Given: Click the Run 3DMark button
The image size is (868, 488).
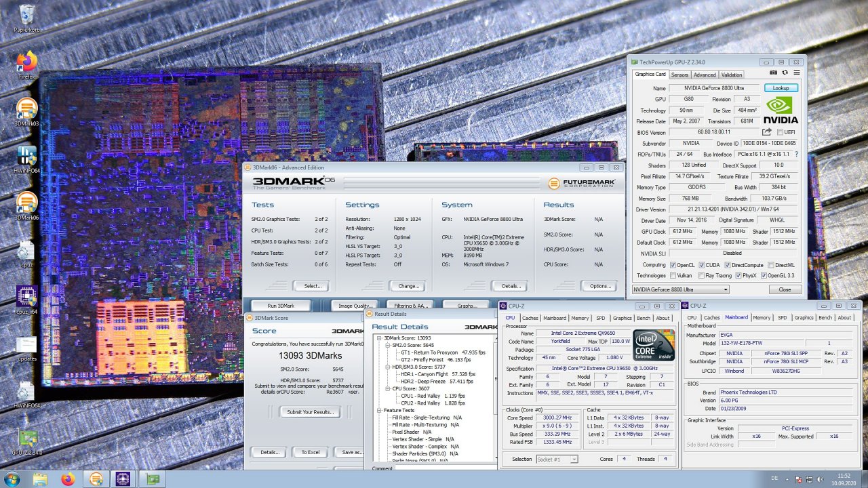Looking at the screenshot, I should [281, 306].
